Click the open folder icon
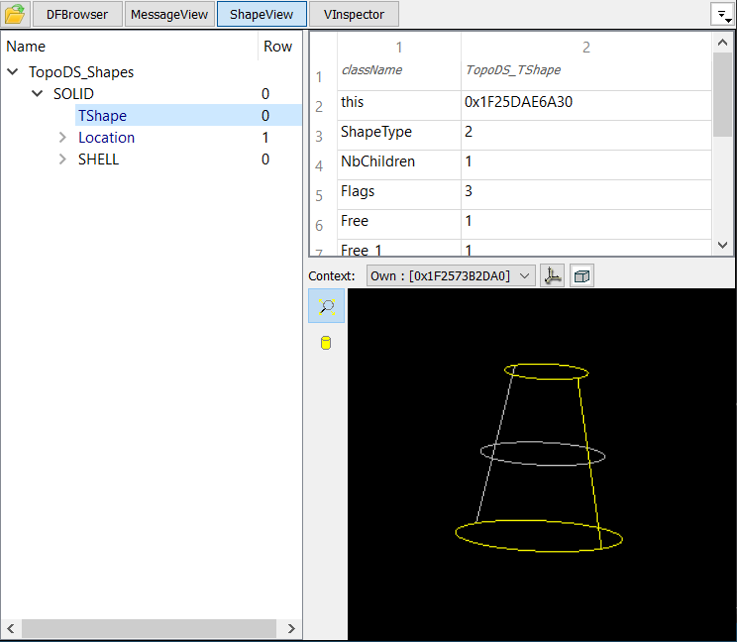737x642 pixels. coord(15,15)
